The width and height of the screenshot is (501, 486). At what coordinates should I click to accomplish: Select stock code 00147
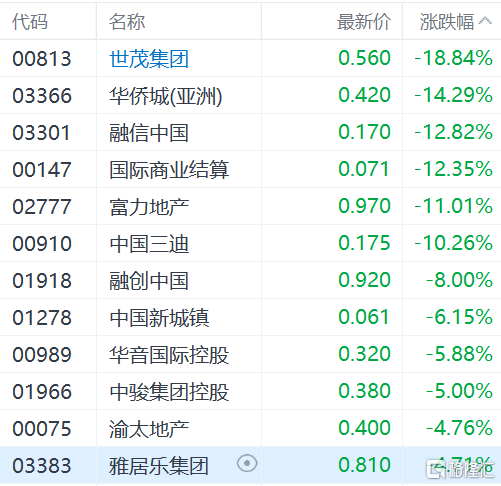[x=42, y=170]
